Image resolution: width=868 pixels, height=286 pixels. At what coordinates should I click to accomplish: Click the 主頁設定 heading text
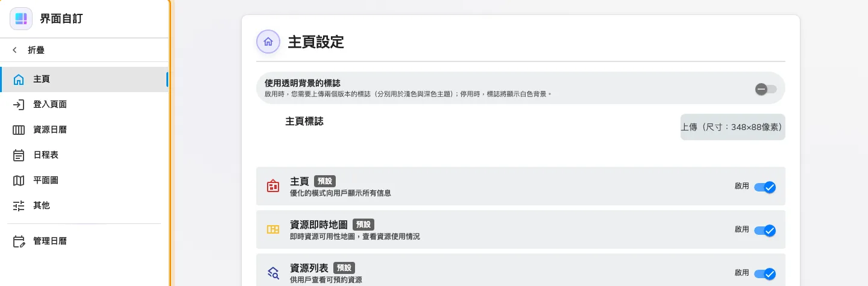click(316, 42)
